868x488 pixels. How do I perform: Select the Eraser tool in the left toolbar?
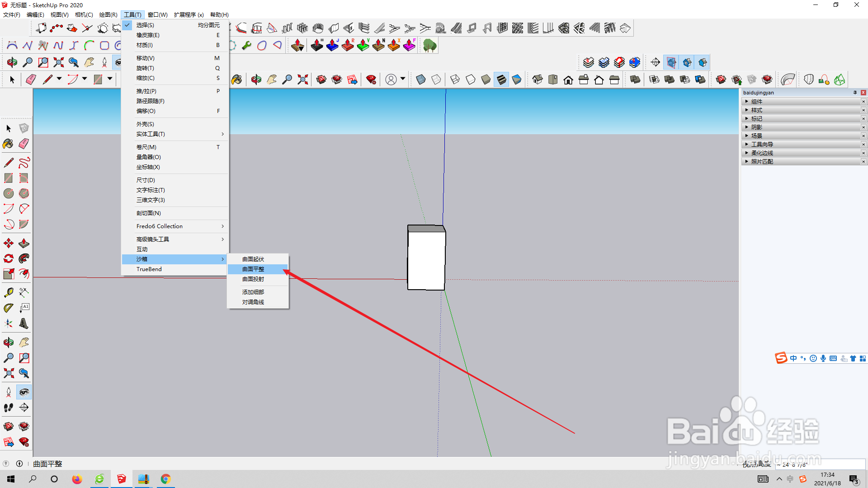click(24, 144)
